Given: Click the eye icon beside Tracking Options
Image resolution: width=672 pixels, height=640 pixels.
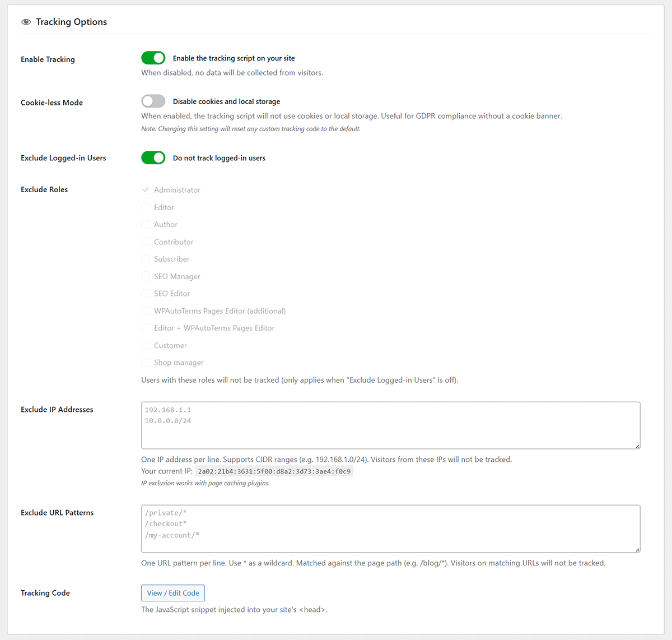Looking at the screenshot, I should pos(26,22).
